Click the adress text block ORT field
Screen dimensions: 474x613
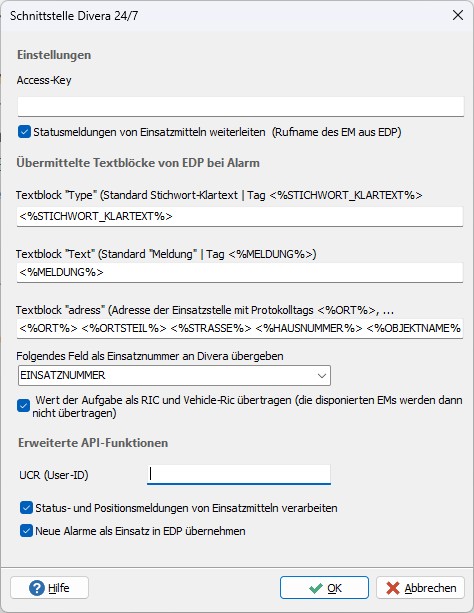tap(240, 328)
